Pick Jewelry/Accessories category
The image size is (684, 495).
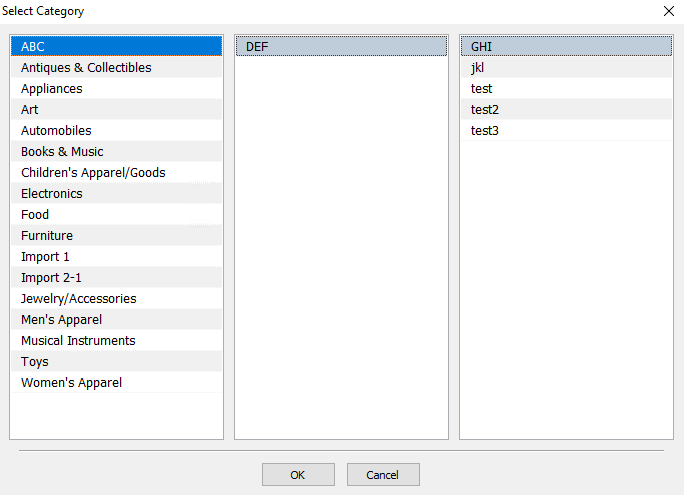click(116, 298)
